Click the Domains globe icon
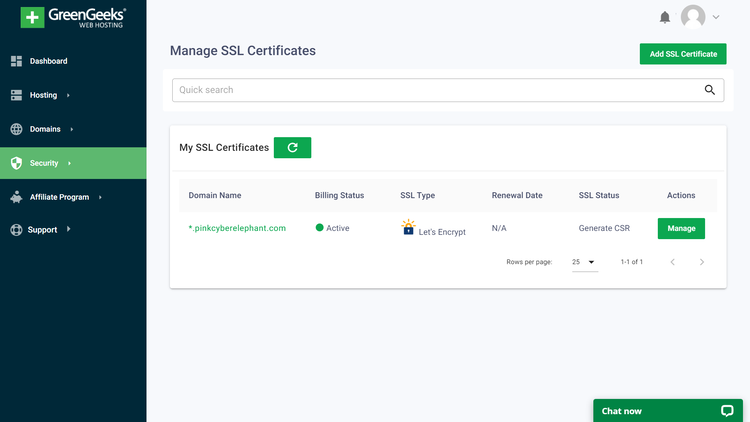The height and width of the screenshot is (422, 750). pyautogui.click(x=16, y=129)
